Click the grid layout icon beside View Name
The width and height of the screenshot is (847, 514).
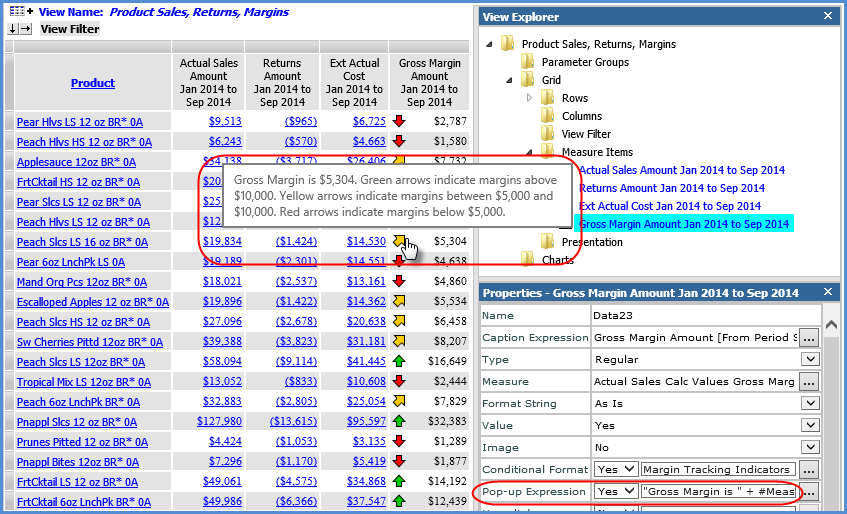point(19,12)
